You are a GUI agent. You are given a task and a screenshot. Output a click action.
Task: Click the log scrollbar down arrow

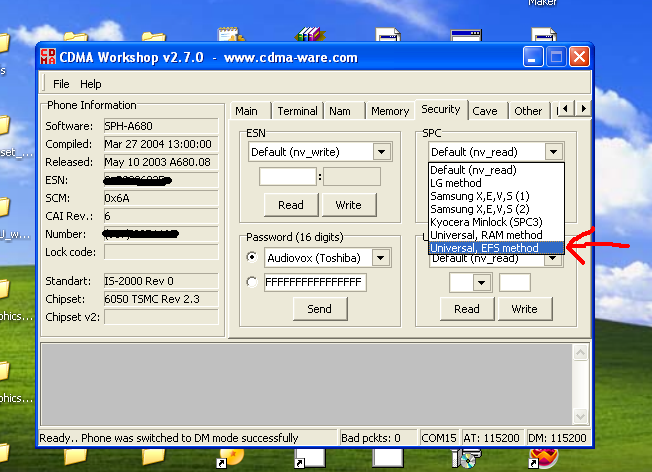[x=580, y=416]
